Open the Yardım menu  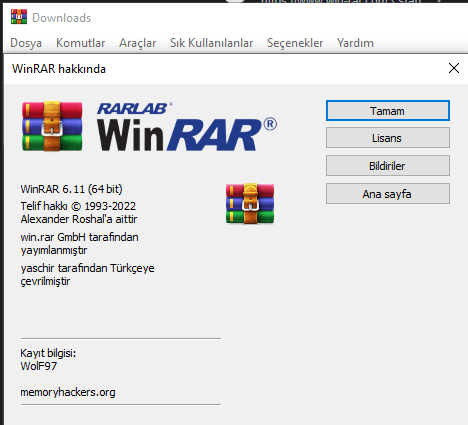point(355,43)
